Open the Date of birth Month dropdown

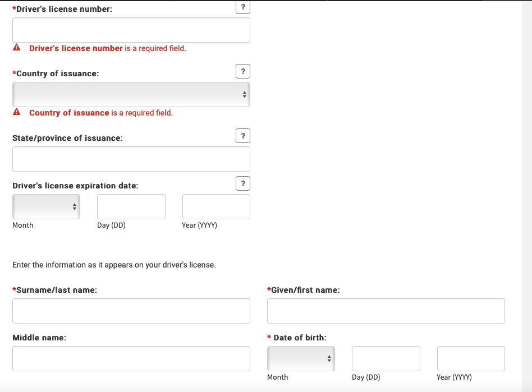301,358
